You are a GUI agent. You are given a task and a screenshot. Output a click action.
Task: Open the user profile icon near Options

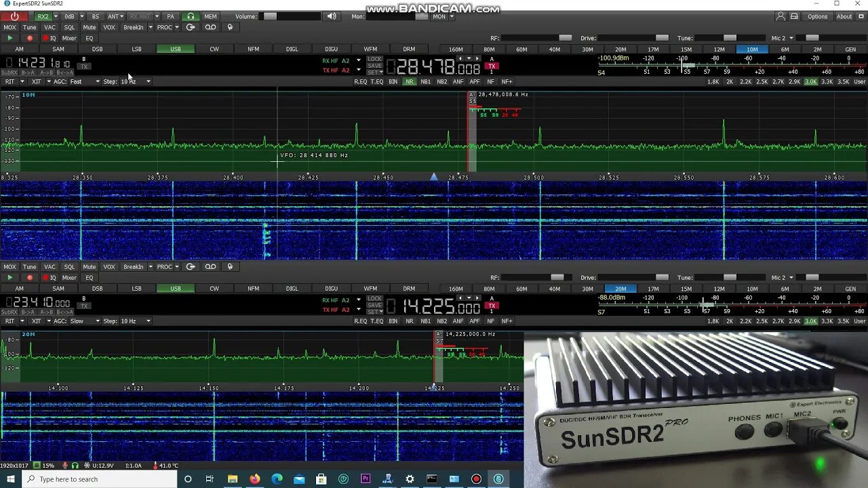(x=781, y=16)
